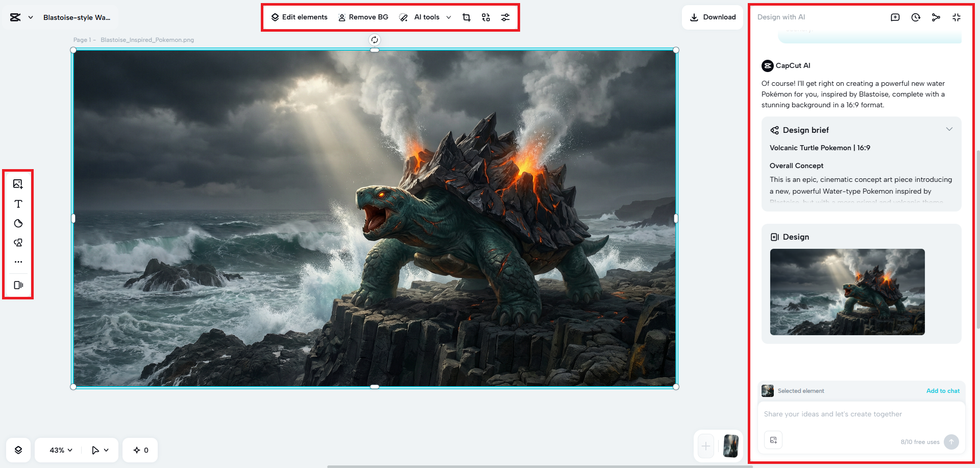Click Add to chat
980x468 pixels.
(943, 391)
